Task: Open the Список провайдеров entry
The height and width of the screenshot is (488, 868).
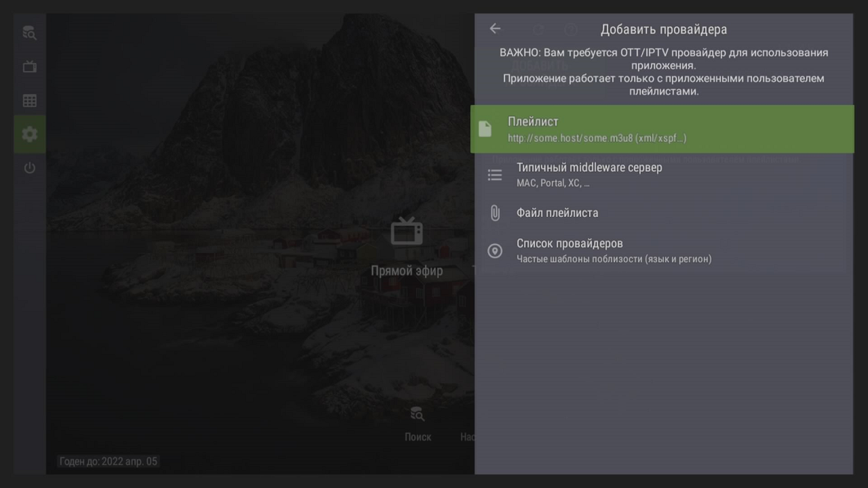Action: 570,243
